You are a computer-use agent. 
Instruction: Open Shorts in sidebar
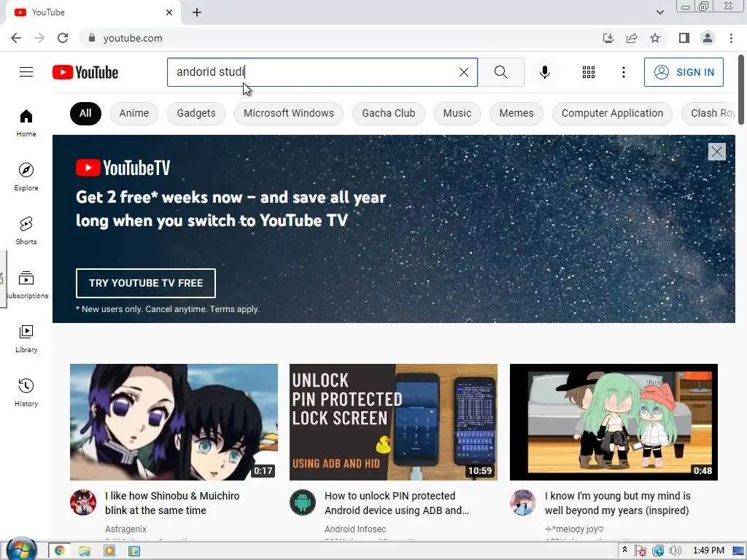pyautogui.click(x=26, y=230)
